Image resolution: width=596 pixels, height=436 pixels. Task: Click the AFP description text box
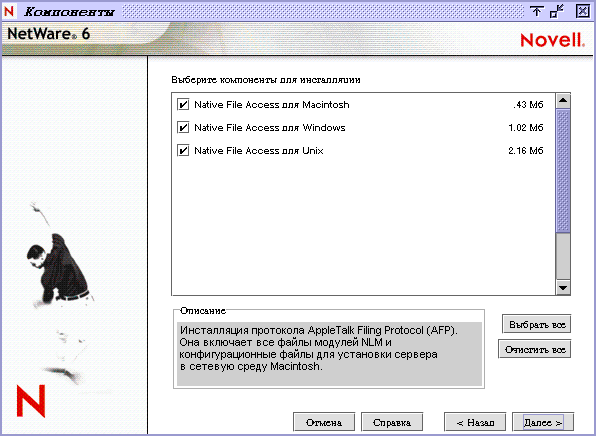(329, 354)
